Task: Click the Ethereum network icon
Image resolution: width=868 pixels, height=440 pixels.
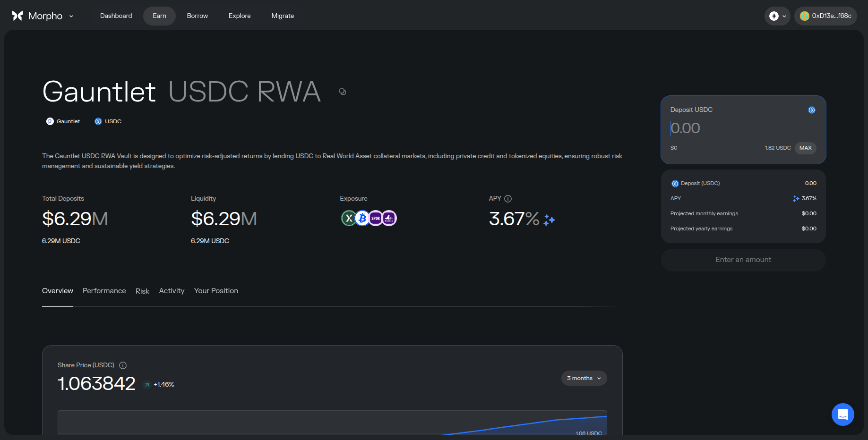Action: click(774, 16)
